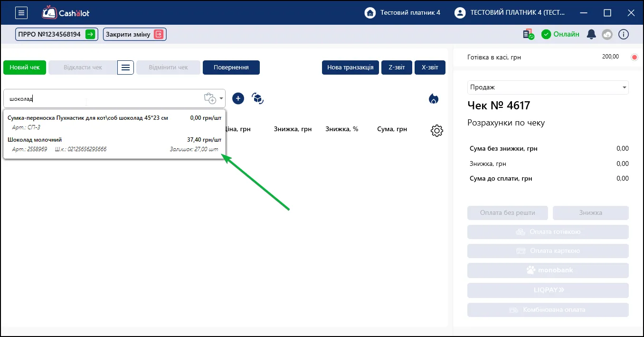Click the green arrow next to ПРРО №1234568194
Image resolution: width=644 pixels, height=337 pixels.
(x=90, y=34)
